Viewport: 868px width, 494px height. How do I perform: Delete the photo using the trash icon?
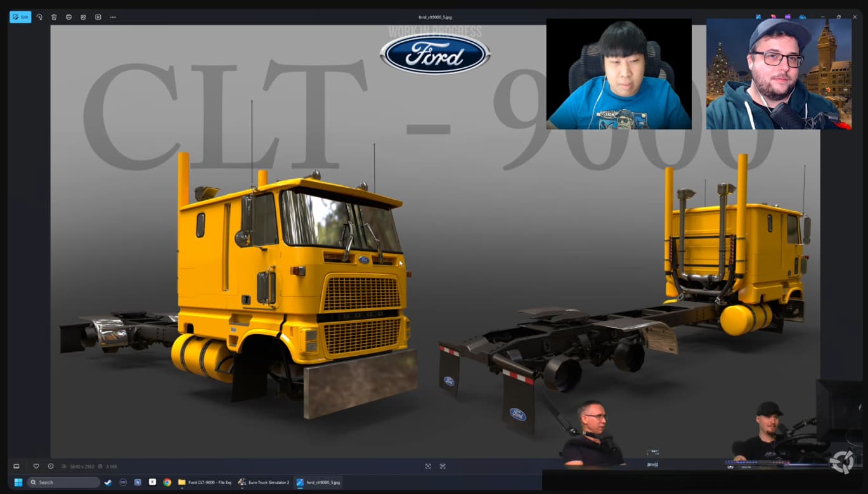[54, 17]
